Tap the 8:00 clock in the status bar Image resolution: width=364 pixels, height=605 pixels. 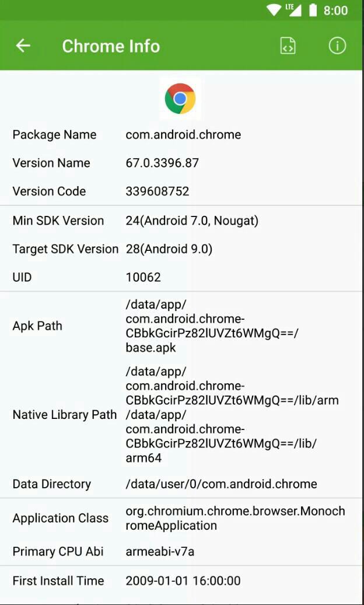(x=337, y=10)
